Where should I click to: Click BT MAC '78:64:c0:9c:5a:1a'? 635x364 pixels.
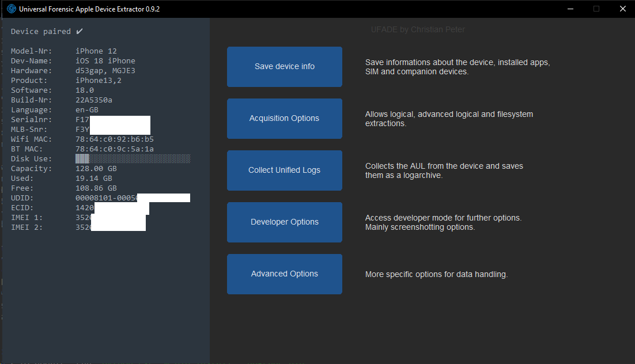coord(115,149)
